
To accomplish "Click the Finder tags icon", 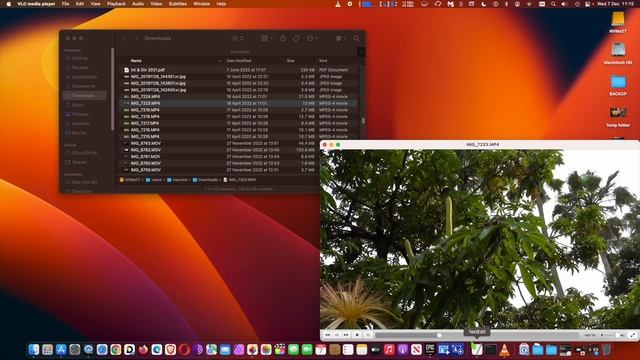I will [x=296, y=38].
